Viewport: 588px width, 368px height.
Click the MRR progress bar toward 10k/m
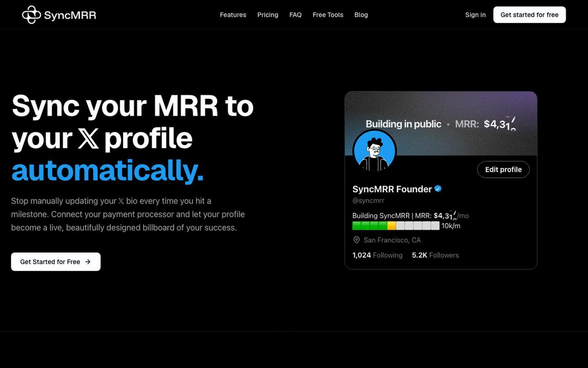click(x=396, y=226)
